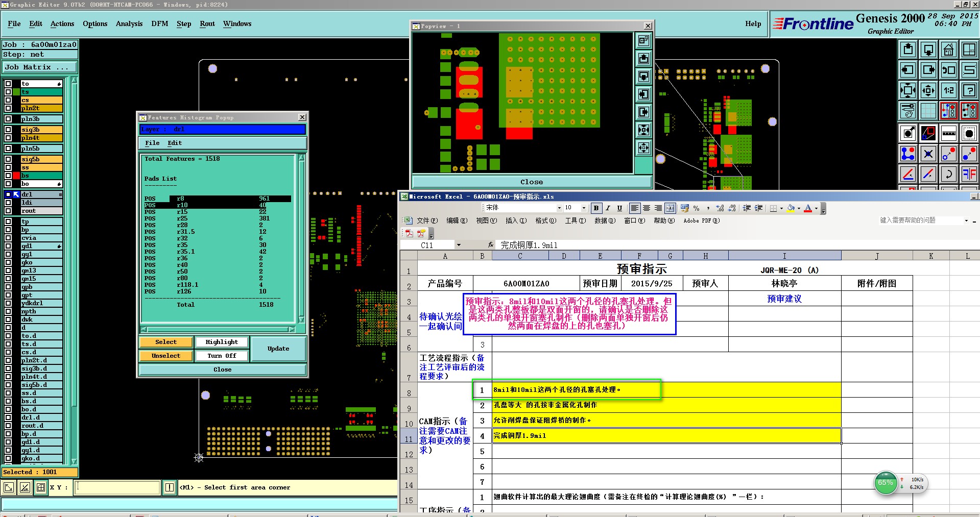Toggle the grid display icon
Viewport: 980px width, 517px height.
928,110
